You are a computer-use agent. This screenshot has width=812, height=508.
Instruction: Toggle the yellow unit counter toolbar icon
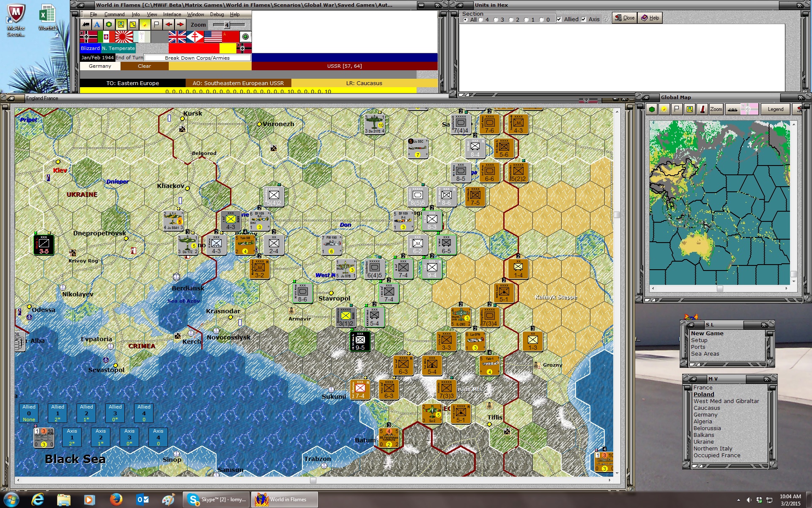(x=121, y=25)
